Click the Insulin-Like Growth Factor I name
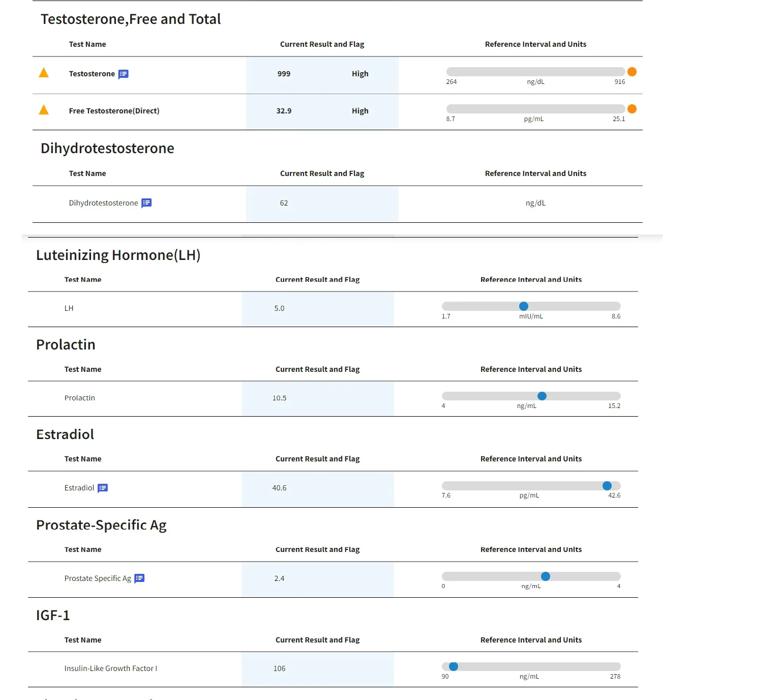Viewport: 781px width, 700px height. 111,668
